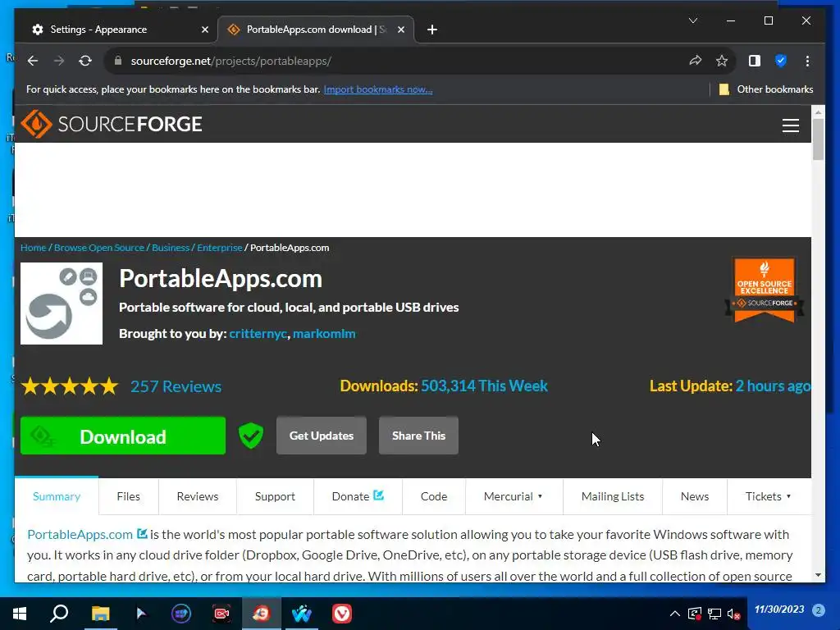This screenshot has width=840, height=630.
Task: Open the Reviews tab
Action: (198, 496)
